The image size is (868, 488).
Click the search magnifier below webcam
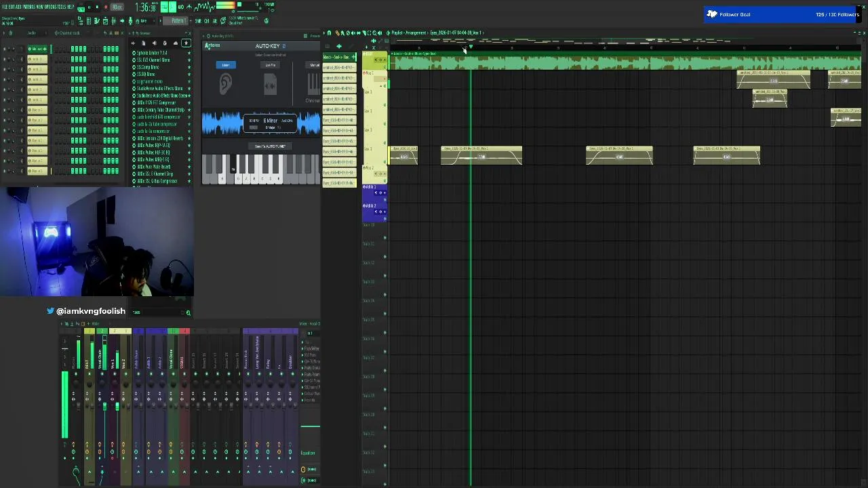pos(188,312)
